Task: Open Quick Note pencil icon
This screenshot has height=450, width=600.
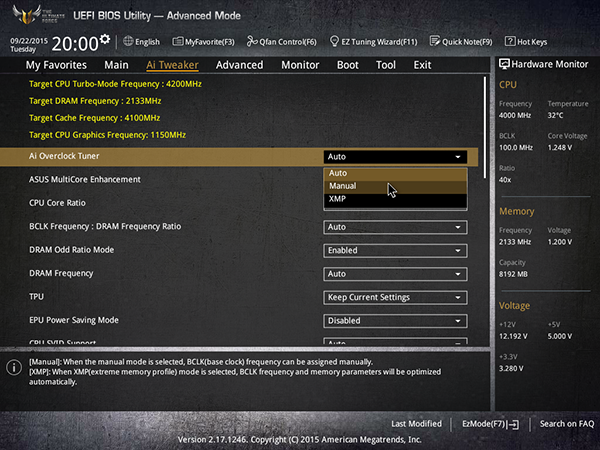Action: click(x=435, y=41)
